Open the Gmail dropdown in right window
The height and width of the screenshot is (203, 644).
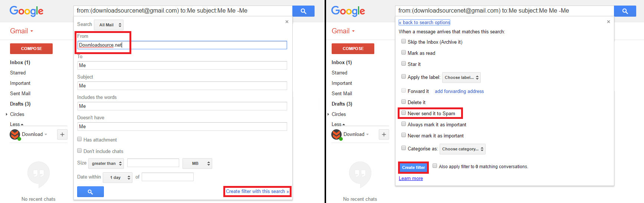(343, 31)
